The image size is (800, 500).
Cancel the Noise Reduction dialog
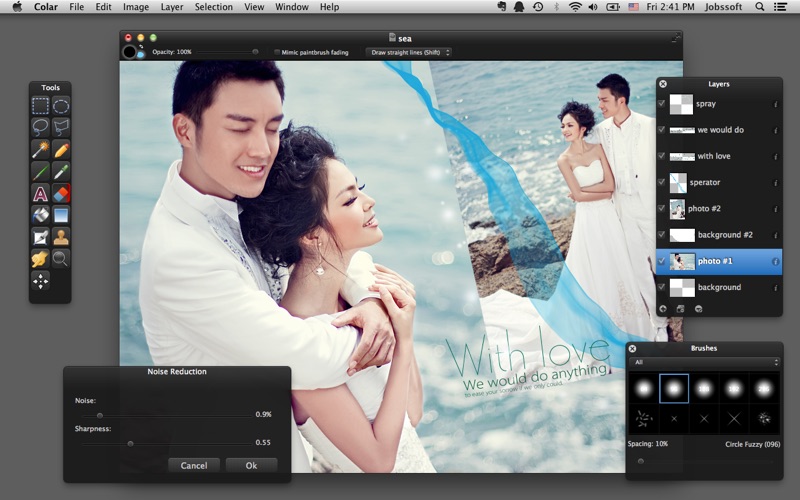click(194, 465)
